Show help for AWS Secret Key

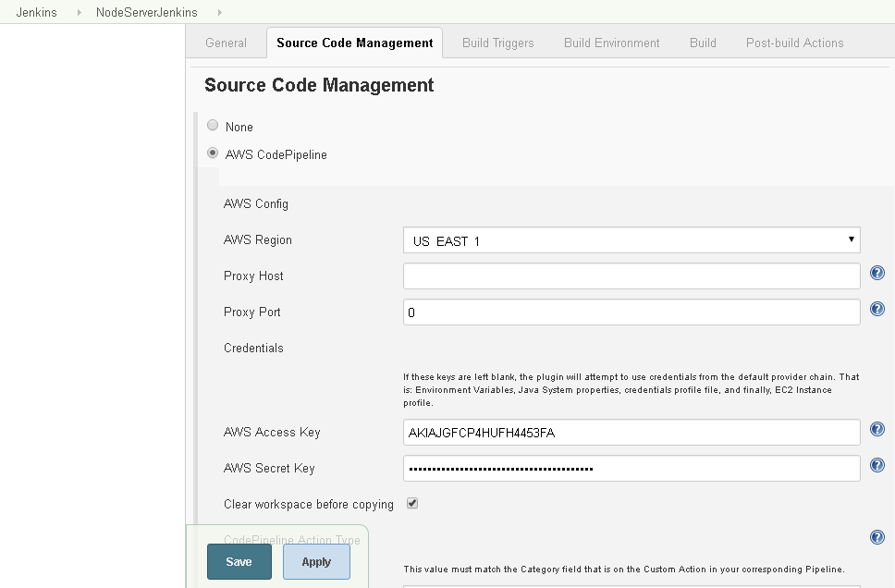[877, 465]
